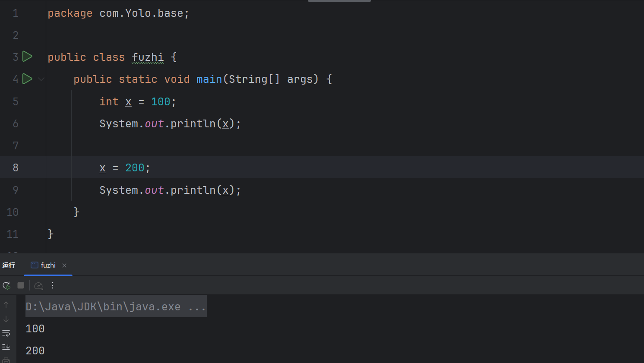Jump up in the console stack trace arrow
Image resolution: width=644 pixels, height=363 pixels.
6,305
